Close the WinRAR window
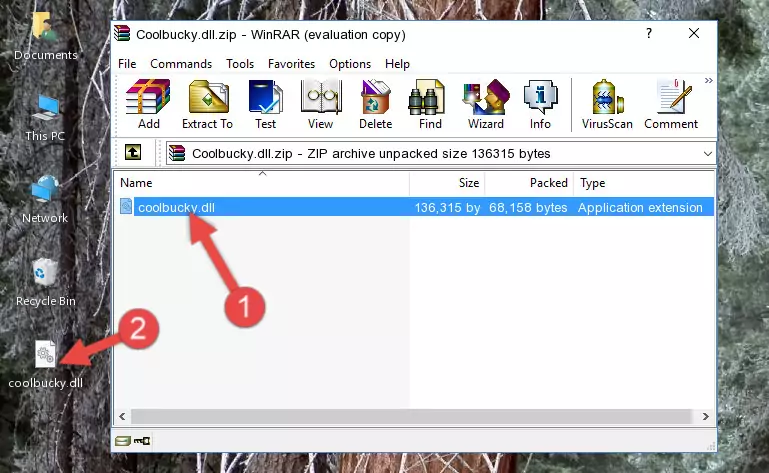This screenshot has height=473, width=769. tap(693, 33)
